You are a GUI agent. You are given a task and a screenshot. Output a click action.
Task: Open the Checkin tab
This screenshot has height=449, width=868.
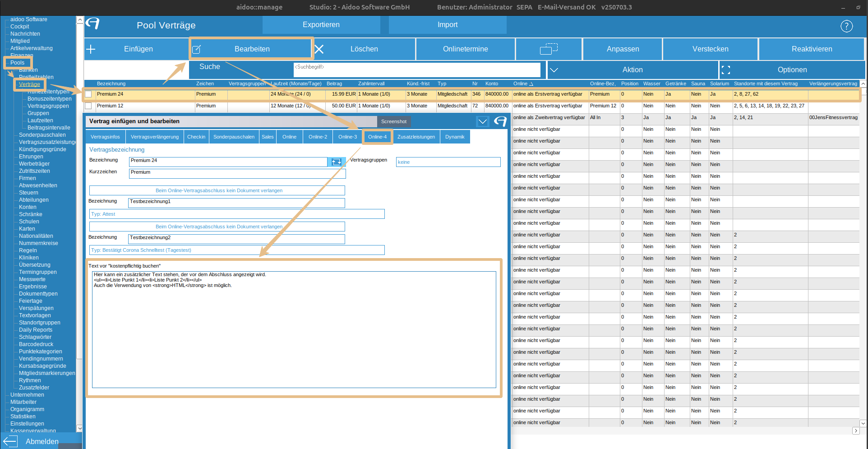click(196, 137)
